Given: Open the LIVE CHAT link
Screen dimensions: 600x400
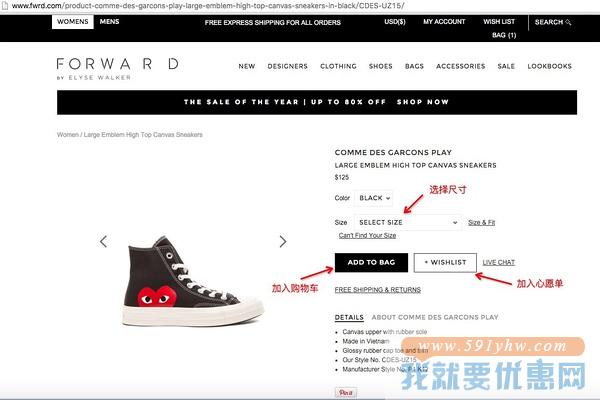Looking at the screenshot, I should pyautogui.click(x=499, y=263).
